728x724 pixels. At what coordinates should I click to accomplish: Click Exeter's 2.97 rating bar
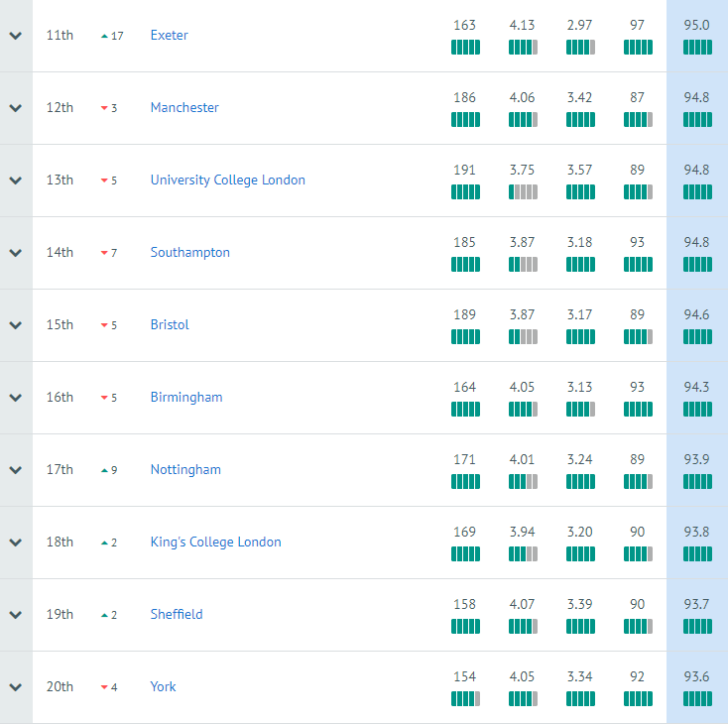click(580, 48)
